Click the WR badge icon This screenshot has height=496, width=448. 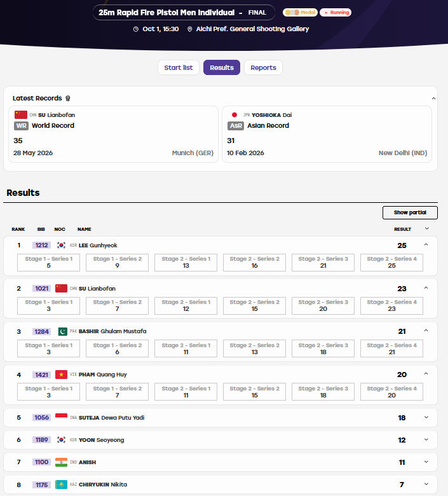click(21, 125)
